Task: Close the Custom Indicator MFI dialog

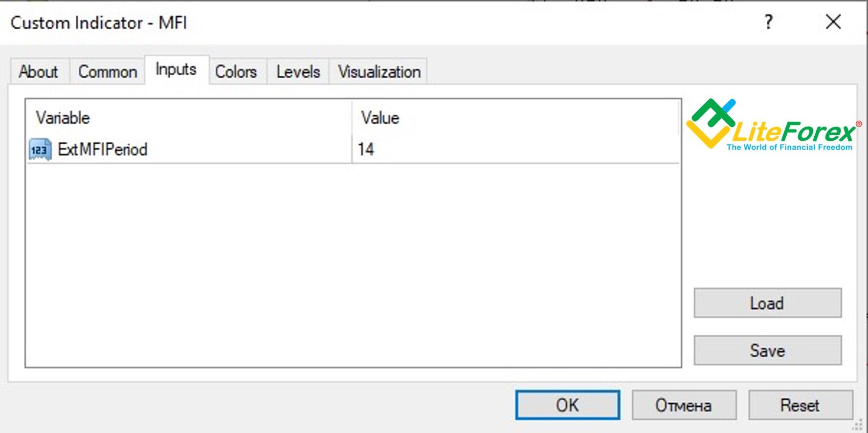Action: [833, 22]
